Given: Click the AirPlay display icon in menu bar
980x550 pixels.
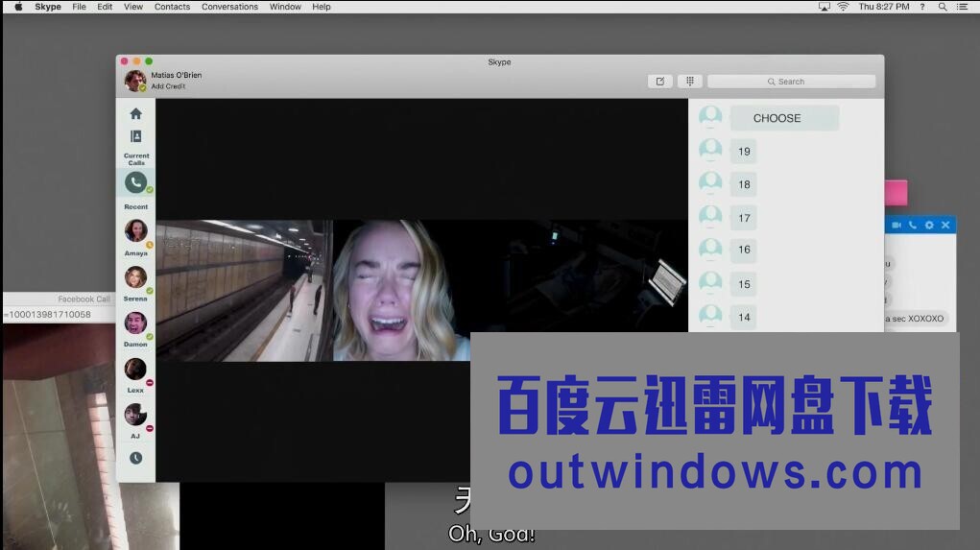Looking at the screenshot, I should (x=825, y=7).
